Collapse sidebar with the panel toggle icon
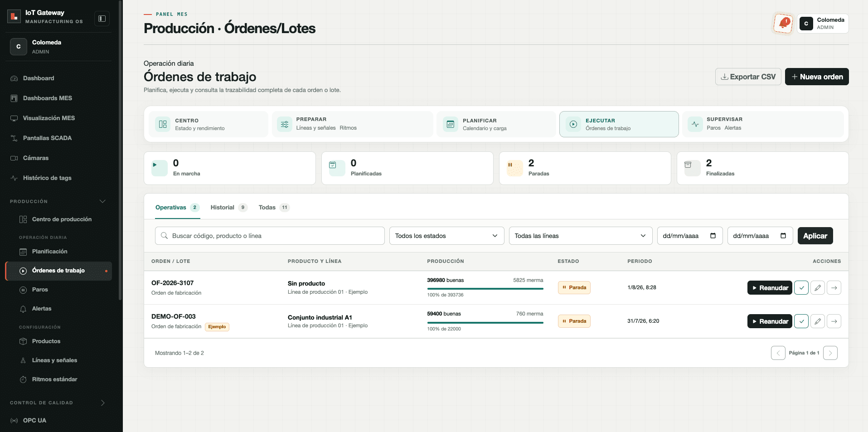 102,19
